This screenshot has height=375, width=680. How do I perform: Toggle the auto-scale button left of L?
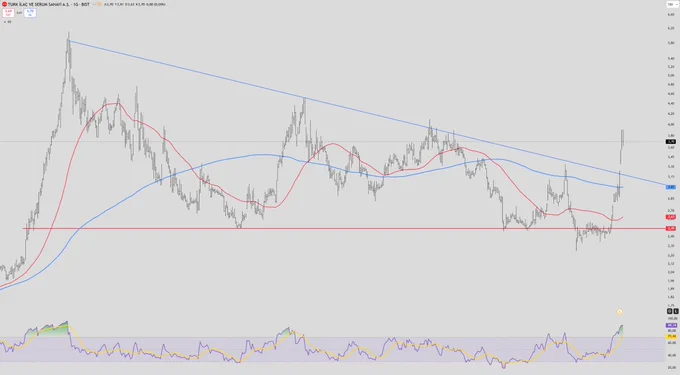coord(669,311)
